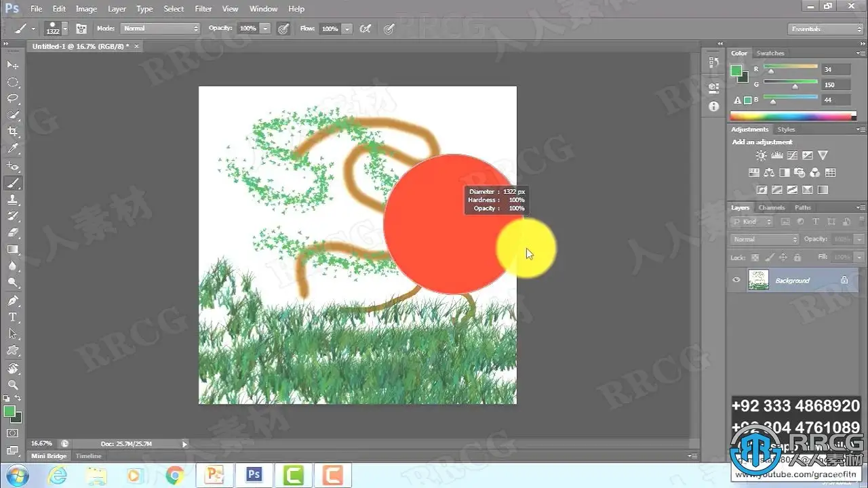Select the Path Selection tool

pos(12,334)
